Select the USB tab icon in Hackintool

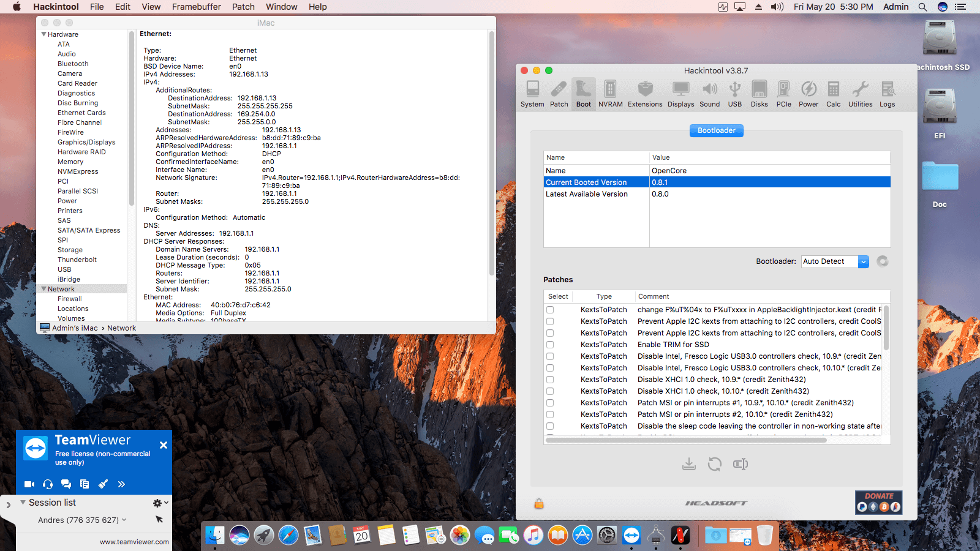pyautogui.click(x=734, y=93)
